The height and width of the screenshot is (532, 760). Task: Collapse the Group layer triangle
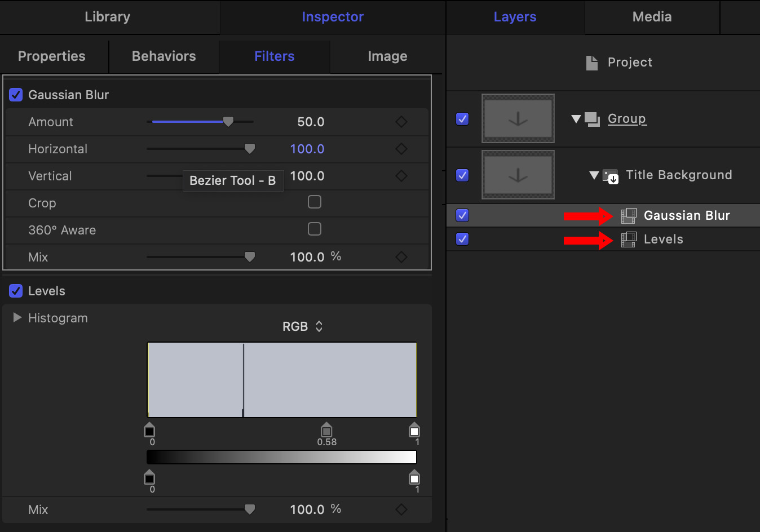[576, 119]
